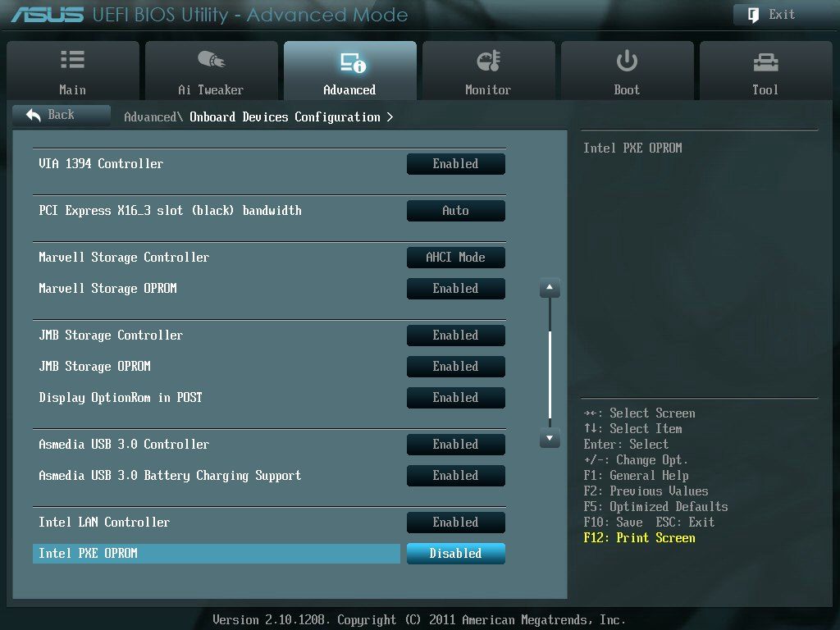Select Display OptionRom in POST label
840x630 pixels.
[x=120, y=398]
